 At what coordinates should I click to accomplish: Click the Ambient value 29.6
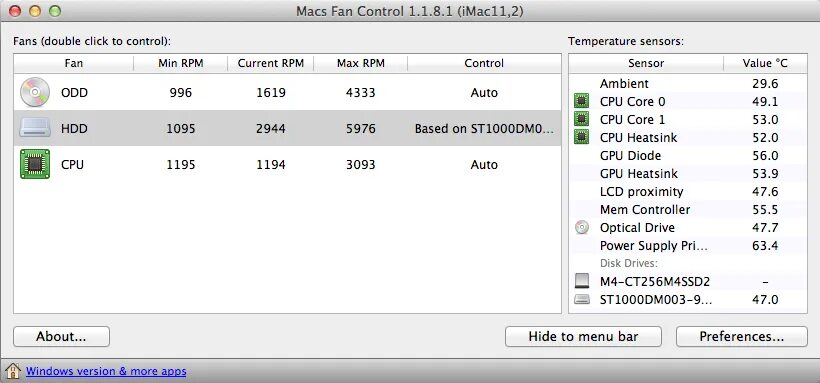tap(765, 84)
